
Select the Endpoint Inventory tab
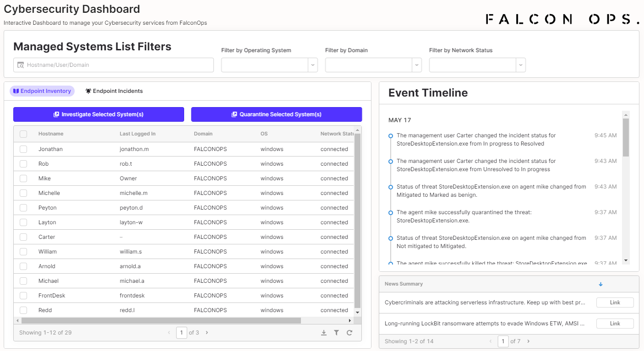(42, 91)
